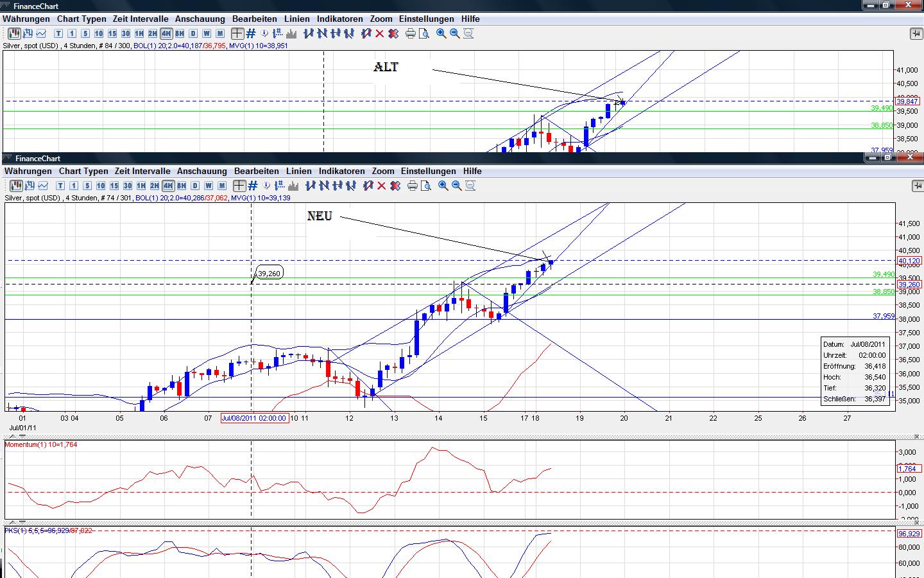Click the ALT annotation label on the chart
924x578 pixels.
pyautogui.click(x=386, y=67)
